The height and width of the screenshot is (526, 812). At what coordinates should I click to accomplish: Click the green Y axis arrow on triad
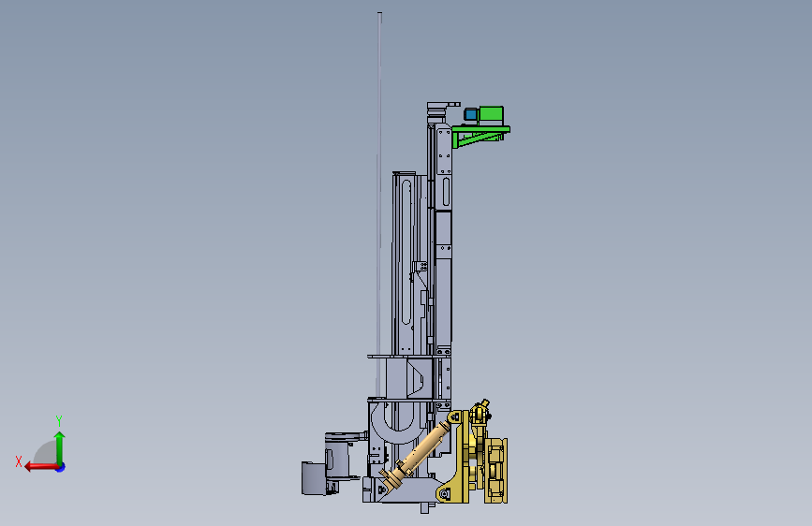(x=60, y=447)
